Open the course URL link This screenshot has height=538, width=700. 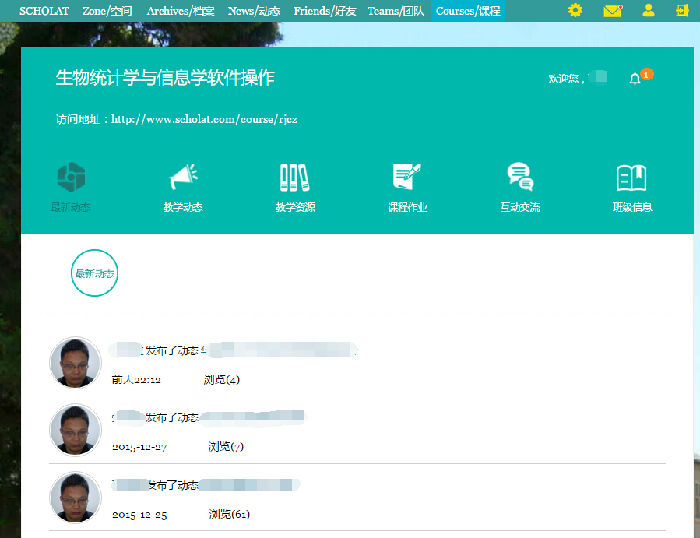tap(204, 119)
